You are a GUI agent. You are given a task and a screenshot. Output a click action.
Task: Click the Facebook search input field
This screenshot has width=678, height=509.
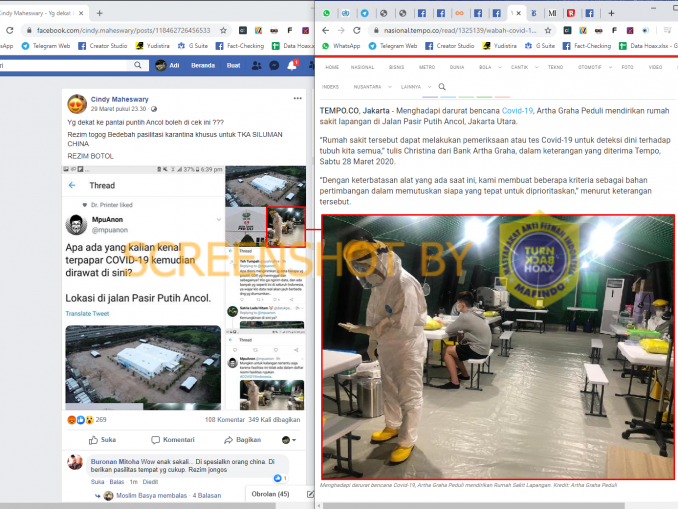65,65
